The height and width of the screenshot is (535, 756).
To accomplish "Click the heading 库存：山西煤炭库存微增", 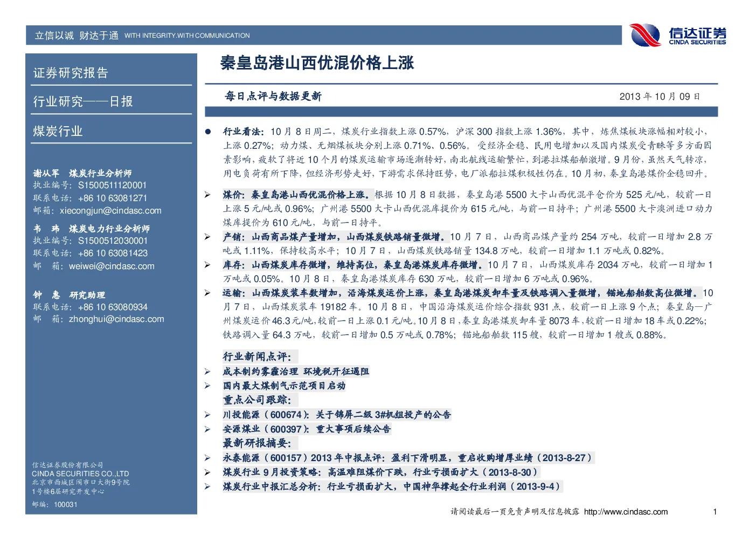I will pos(353,265).
